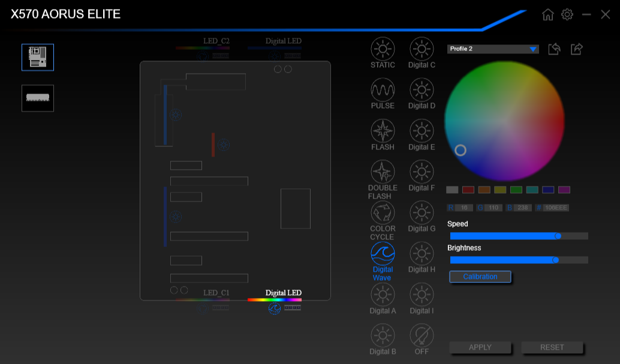Select the LED_C1 header zone

[x=203, y=301]
